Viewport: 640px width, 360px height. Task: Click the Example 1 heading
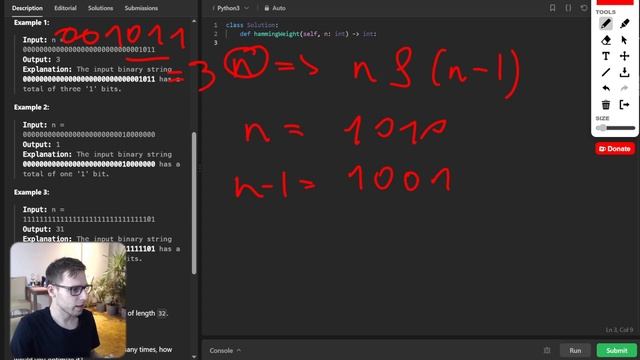[31, 22]
